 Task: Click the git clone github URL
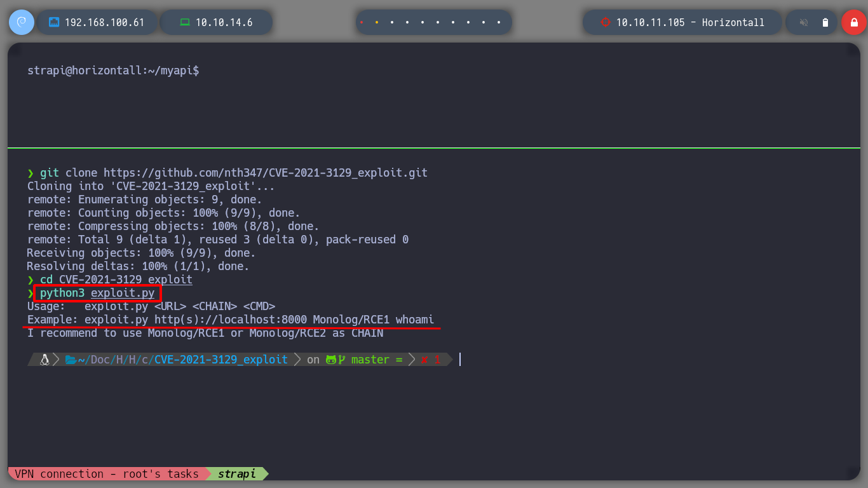point(266,173)
